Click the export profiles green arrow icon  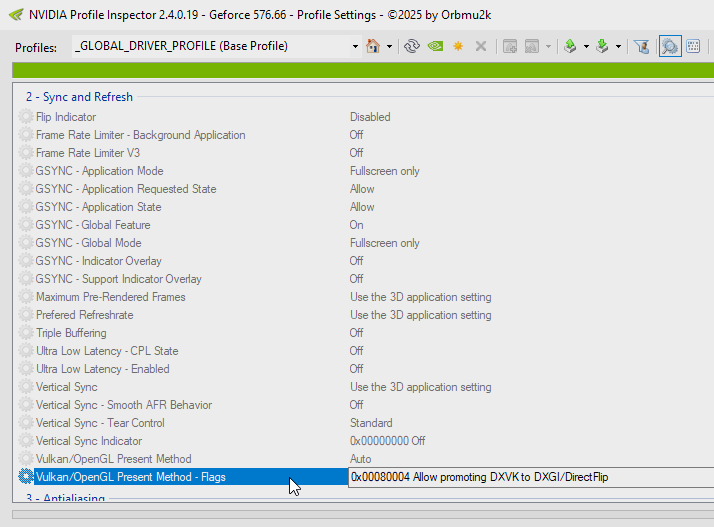(x=570, y=47)
